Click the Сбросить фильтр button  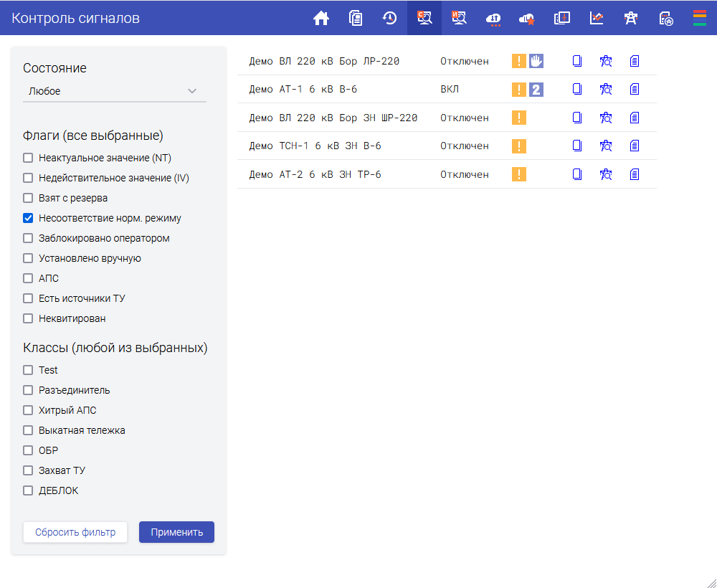tap(75, 532)
